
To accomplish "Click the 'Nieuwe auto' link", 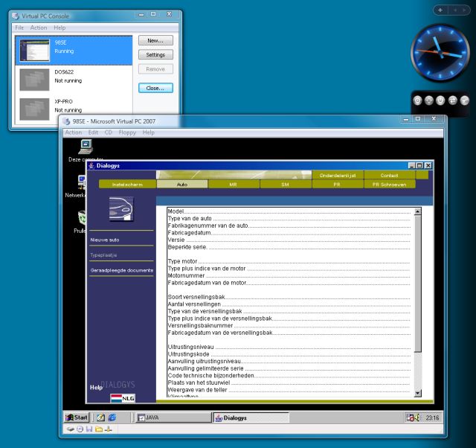I will point(105,240).
